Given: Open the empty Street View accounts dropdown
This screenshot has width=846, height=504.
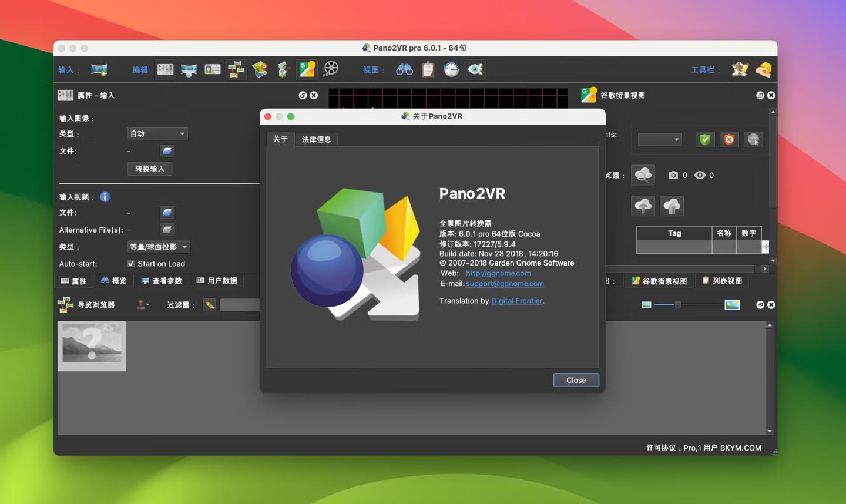Looking at the screenshot, I should pos(660,139).
